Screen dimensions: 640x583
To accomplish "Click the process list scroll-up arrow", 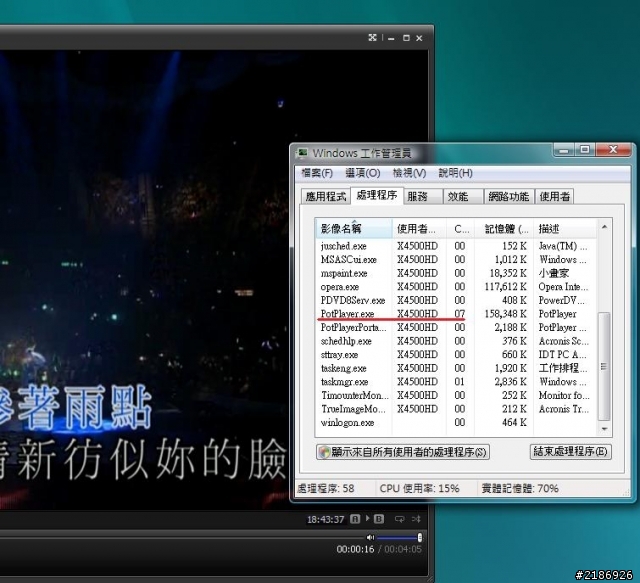I will click(x=604, y=227).
